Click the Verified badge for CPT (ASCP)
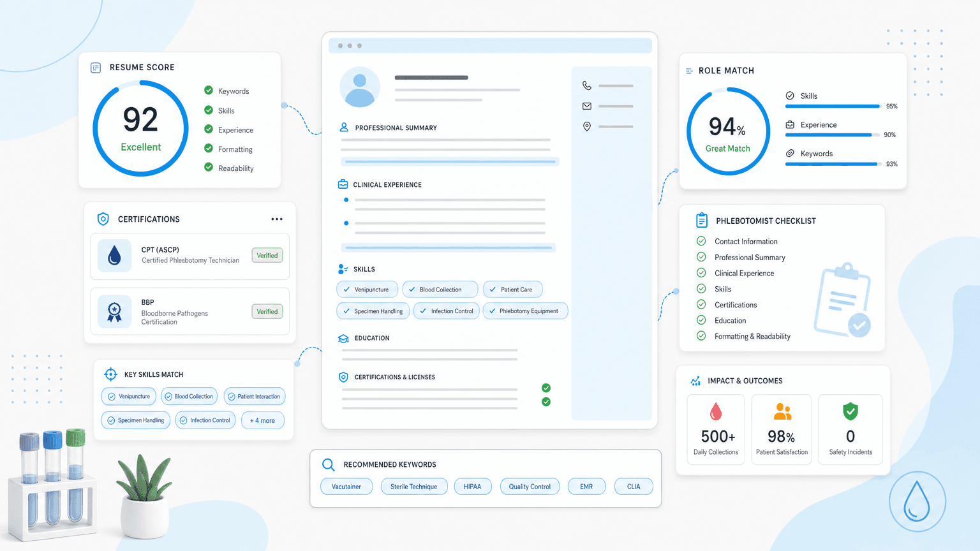The width and height of the screenshot is (980, 551). tap(267, 256)
